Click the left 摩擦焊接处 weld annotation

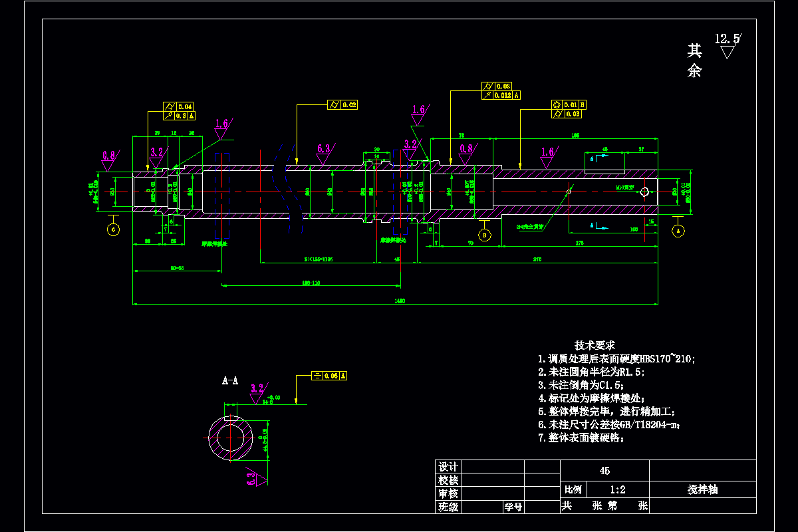click(x=214, y=244)
